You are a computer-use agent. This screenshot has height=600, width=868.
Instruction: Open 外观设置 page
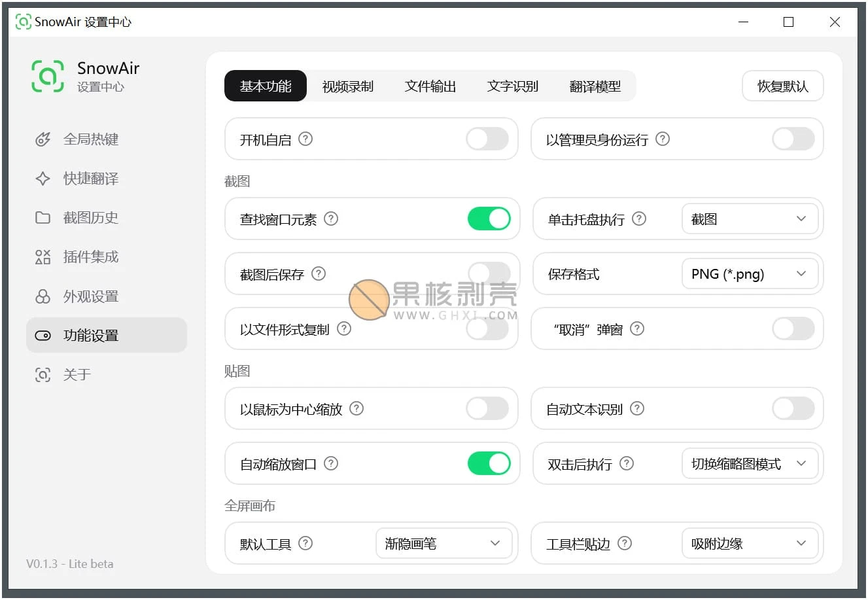pyautogui.click(x=107, y=296)
